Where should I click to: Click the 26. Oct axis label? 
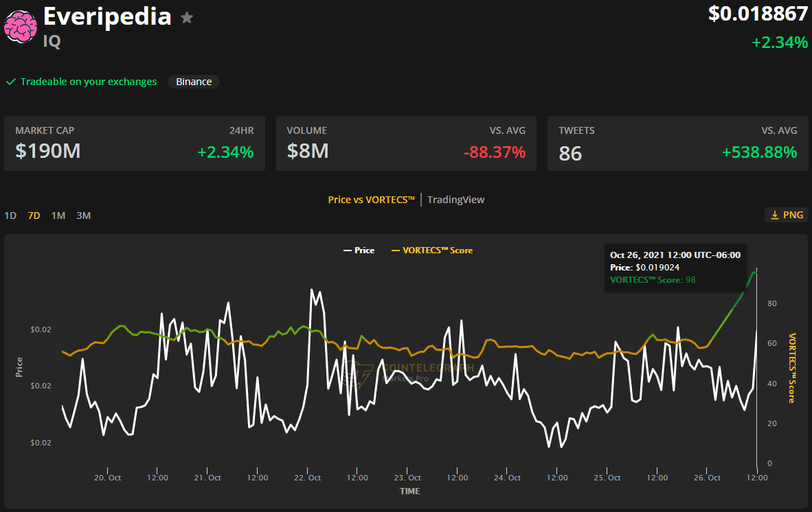(x=708, y=478)
